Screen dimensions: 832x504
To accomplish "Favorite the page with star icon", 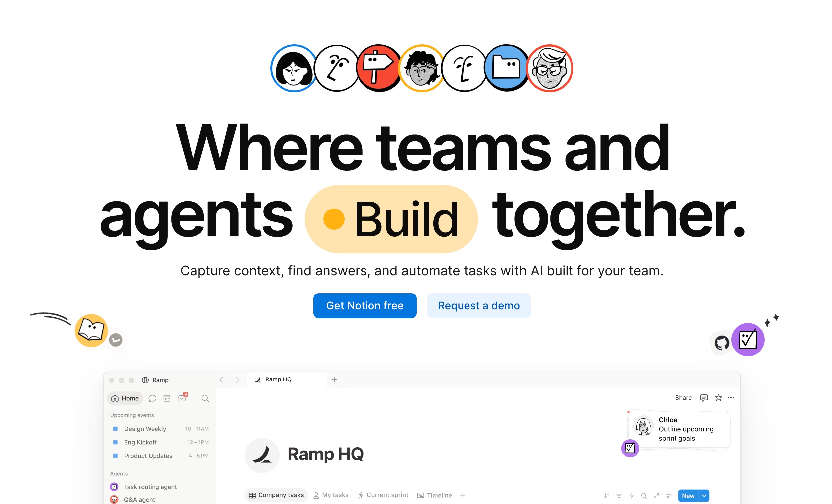I will (718, 398).
